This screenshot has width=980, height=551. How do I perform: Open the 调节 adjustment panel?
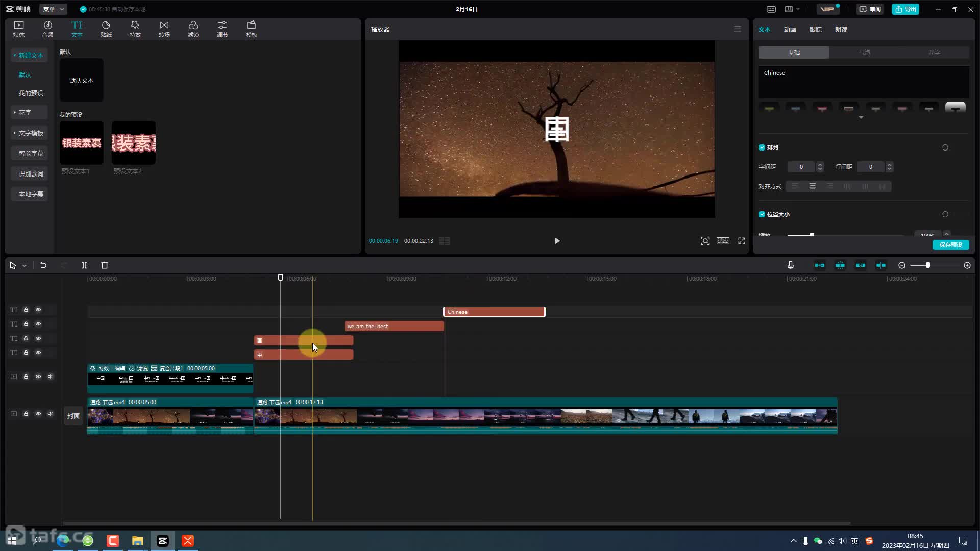[x=223, y=29]
